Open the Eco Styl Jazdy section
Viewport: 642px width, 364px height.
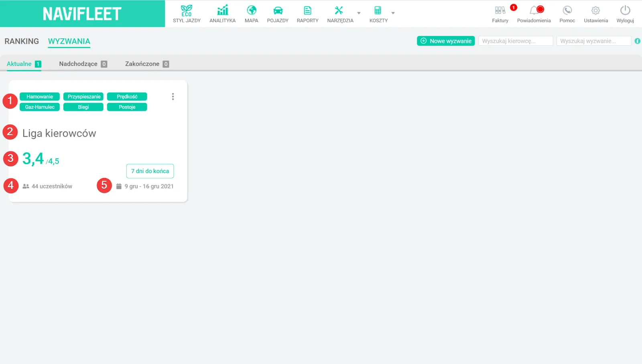click(187, 14)
